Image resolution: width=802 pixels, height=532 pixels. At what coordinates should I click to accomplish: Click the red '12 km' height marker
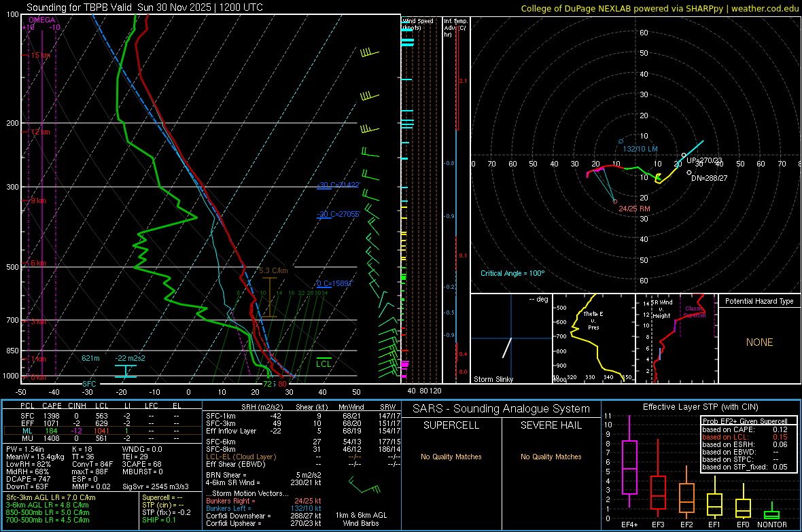40,132
